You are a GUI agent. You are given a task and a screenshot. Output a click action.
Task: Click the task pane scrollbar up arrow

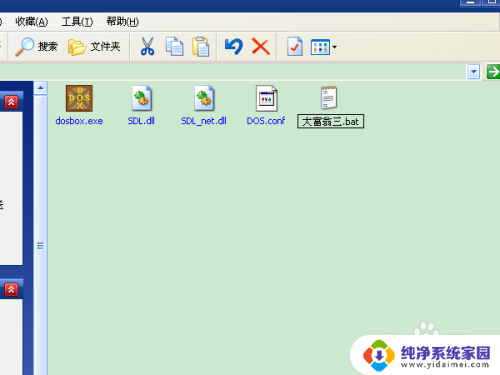tap(40, 88)
